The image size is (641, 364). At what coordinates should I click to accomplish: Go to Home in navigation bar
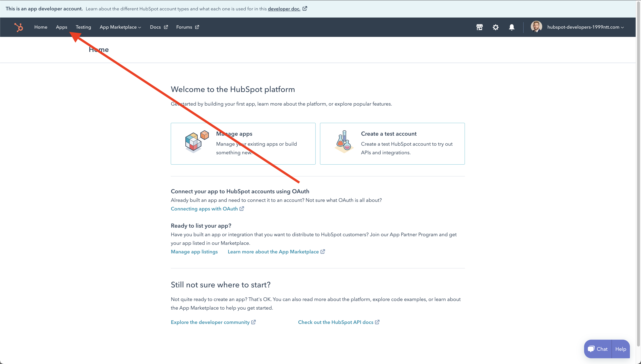tap(41, 27)
